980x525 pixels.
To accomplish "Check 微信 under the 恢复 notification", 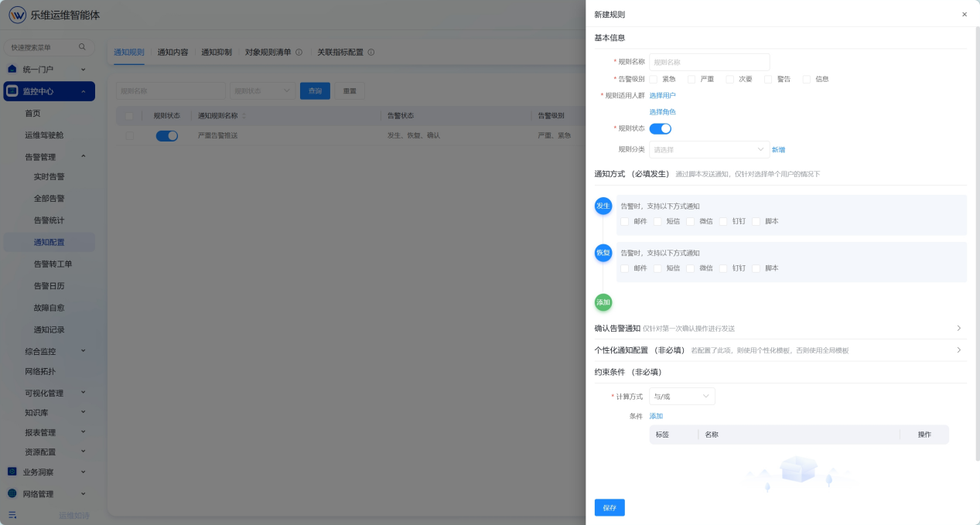I will [x=691, y=268].
